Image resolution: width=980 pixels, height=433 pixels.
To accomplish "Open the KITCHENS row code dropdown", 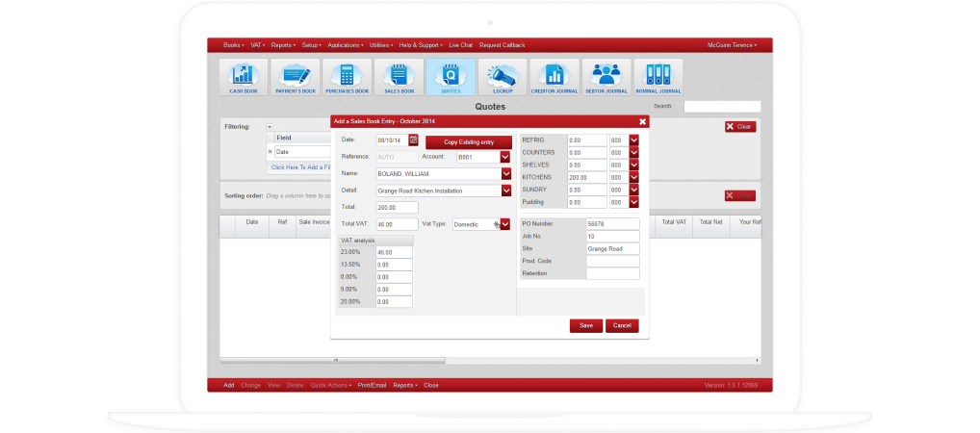I will (634, 178).
